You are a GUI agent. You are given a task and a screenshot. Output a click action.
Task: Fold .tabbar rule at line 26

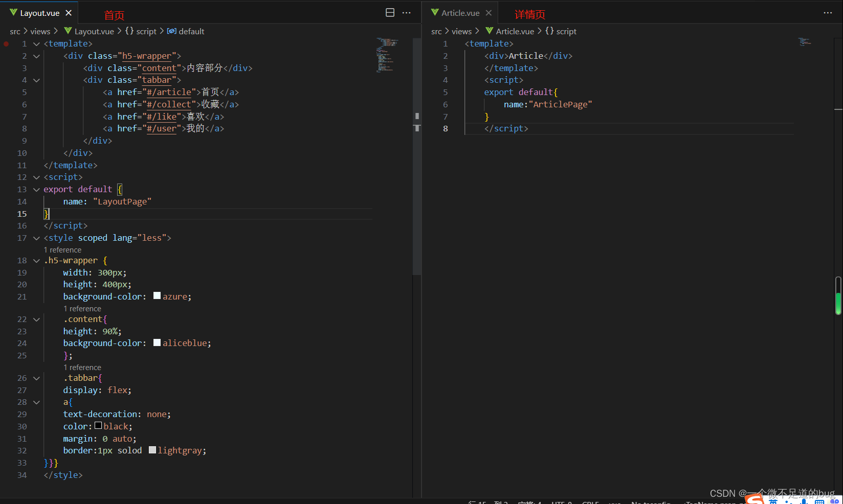[36, 378]
